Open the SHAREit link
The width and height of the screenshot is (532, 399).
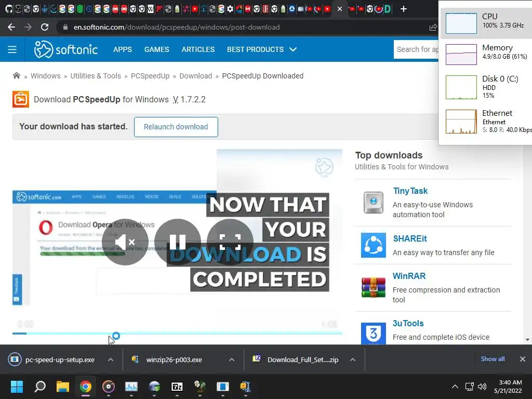pos(410,238)
